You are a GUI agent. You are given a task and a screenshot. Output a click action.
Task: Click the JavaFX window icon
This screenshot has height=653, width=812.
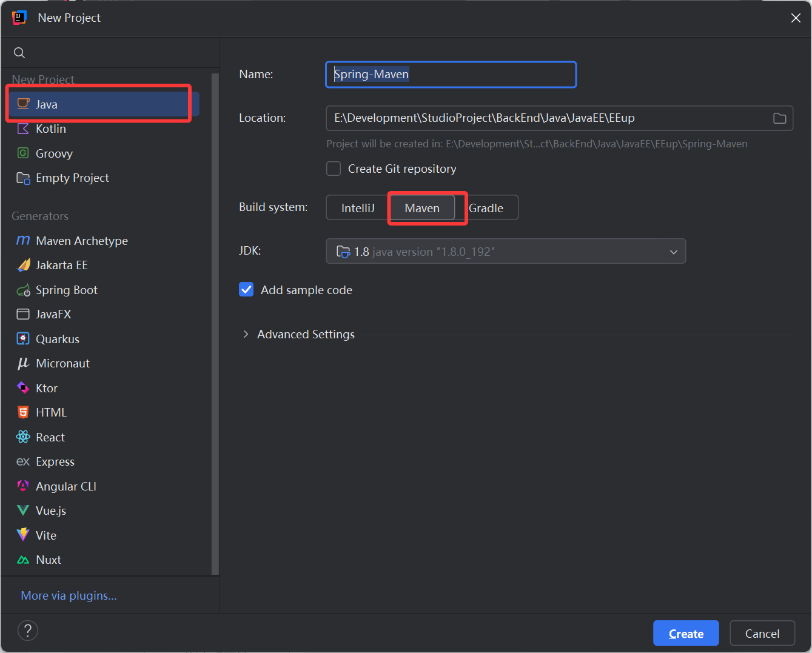pos(23,314)
